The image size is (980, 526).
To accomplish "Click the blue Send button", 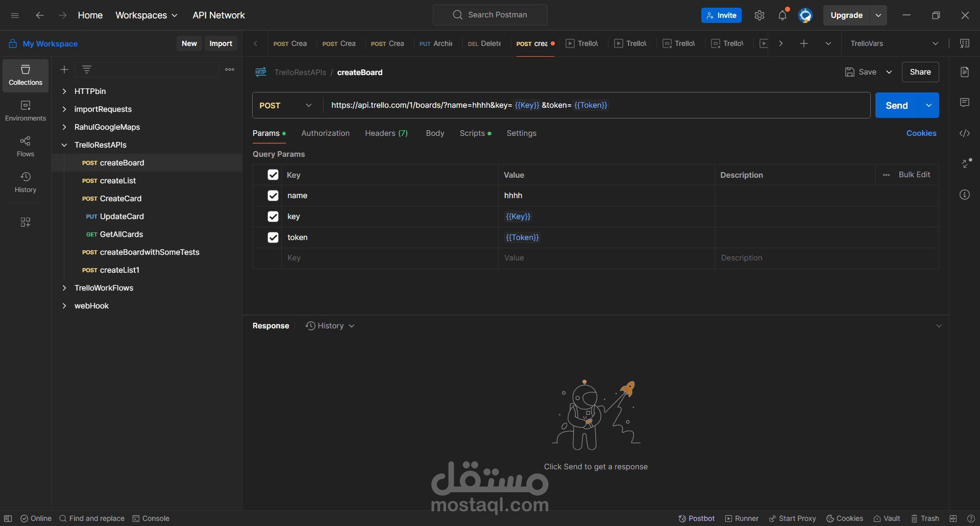I will click(x=897, y=105).
